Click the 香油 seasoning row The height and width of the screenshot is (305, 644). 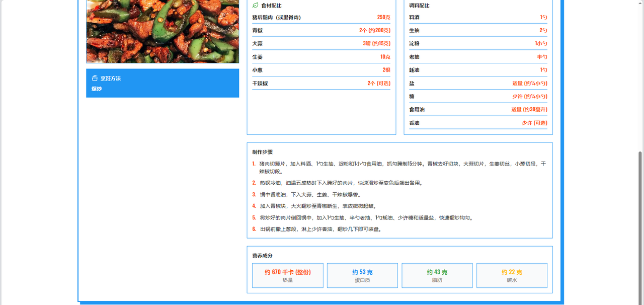pos(478,123)
